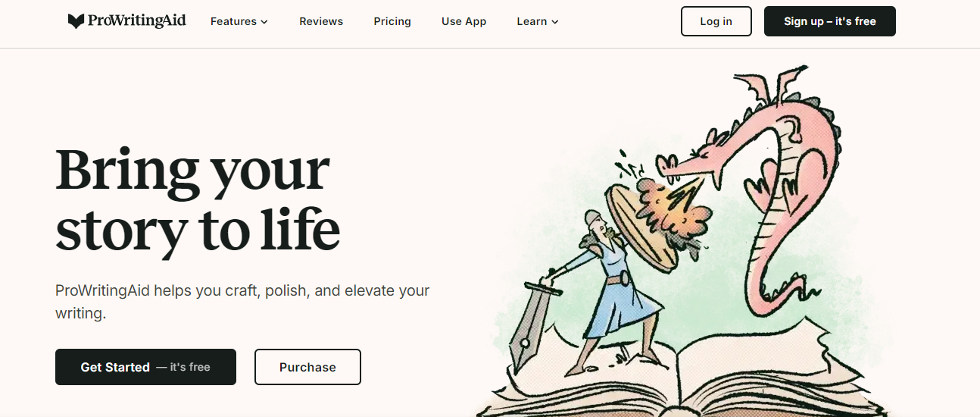Go to the Pricing page
The width and height of the screenshot is (980, 417).
[392, 21]
